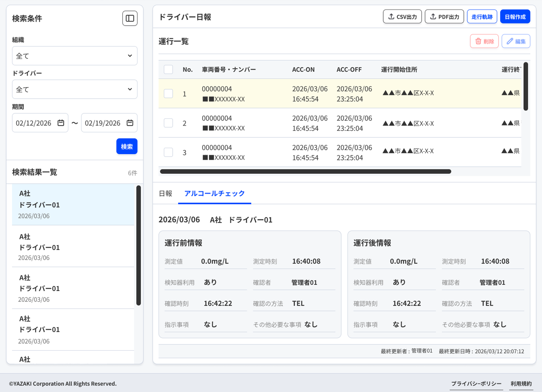
Task: Select the highlighted first A社 ドライバー01 result
Action: coord(73,204)
